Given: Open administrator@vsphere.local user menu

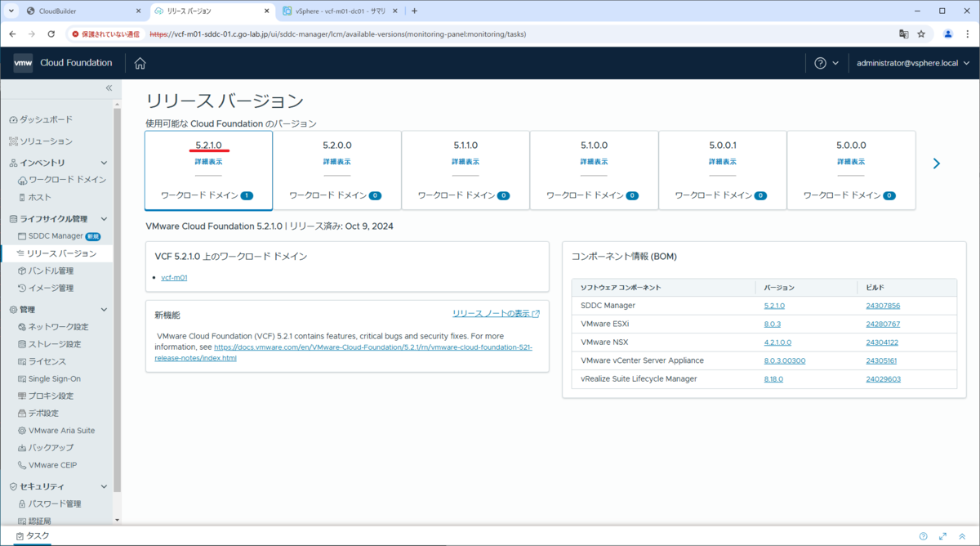Looking at the screenshot, I should pos(913,63).
